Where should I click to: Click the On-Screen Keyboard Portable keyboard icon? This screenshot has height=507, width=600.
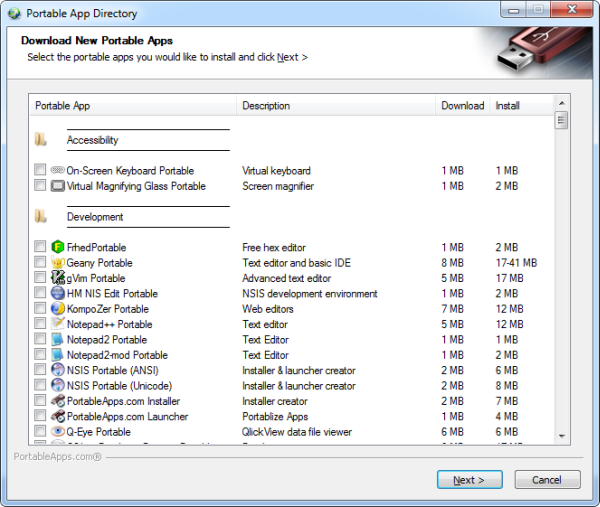click(x=57, y=170)
